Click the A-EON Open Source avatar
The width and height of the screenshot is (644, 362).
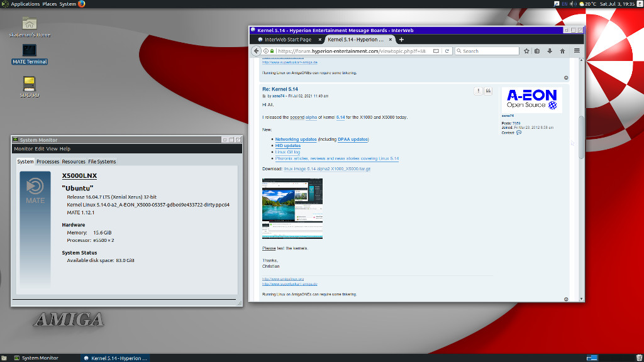[531, 100]
